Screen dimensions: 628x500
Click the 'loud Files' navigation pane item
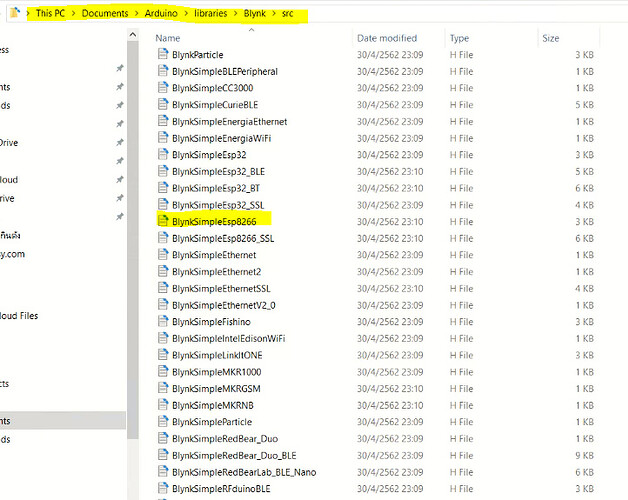pos(19,316)
